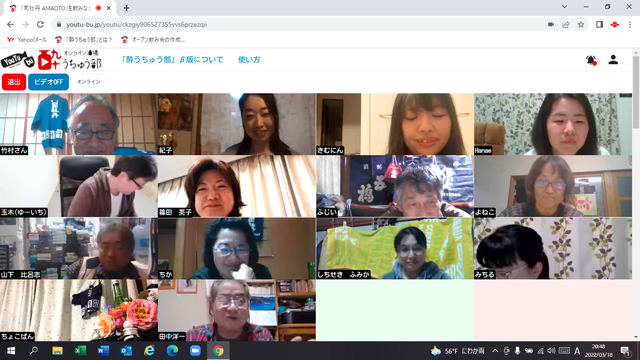Launch Excel from taskbar

(x=80, y=351)
